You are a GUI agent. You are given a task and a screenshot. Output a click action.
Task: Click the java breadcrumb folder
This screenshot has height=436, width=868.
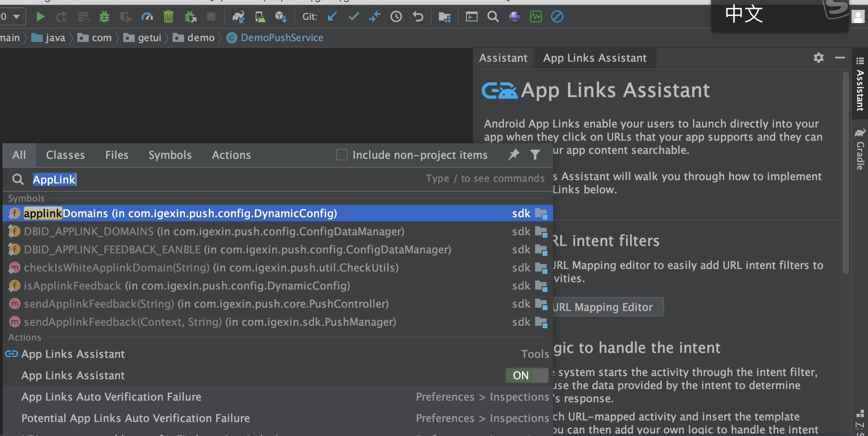click(x=48, y=38)
